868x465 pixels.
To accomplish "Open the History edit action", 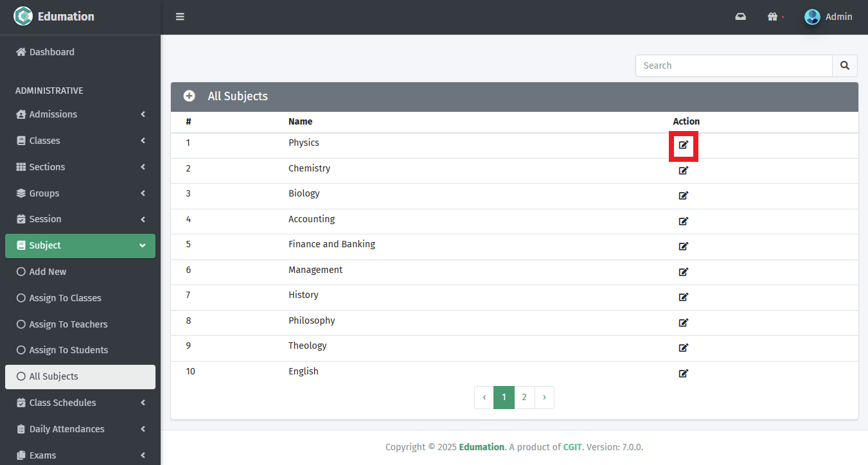I will 684,297.
